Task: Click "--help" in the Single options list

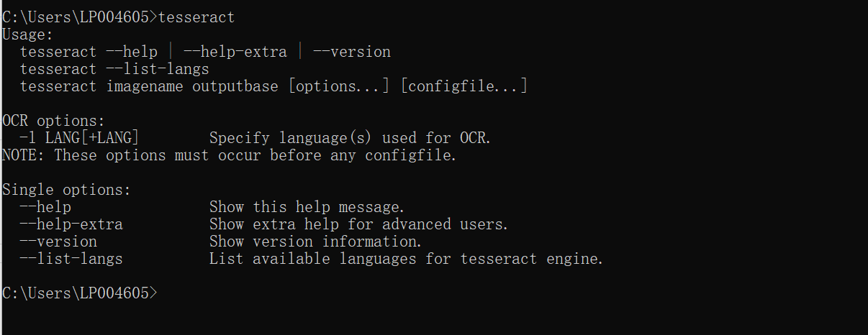Action: click(45, 207)
